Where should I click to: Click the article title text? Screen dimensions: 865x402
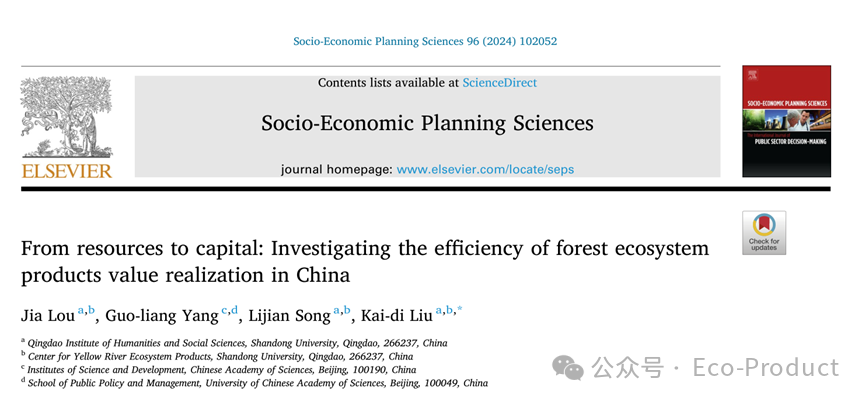coord(365,261)
